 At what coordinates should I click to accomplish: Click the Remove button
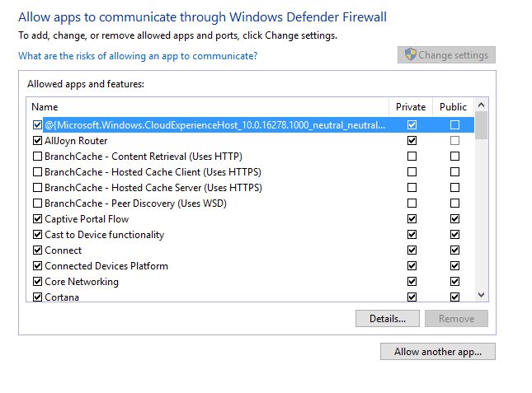click(456, 319)
